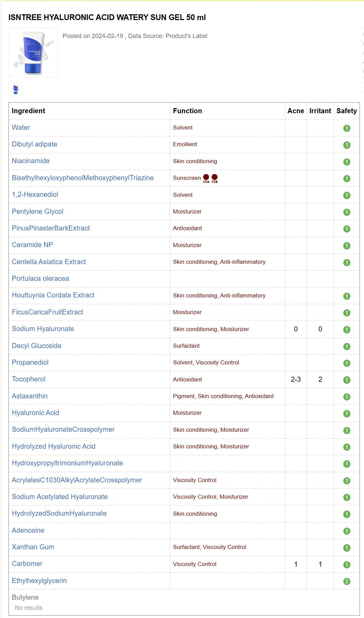Click the Astaxanthin ingredient link
364x618 pixels.
30,396
